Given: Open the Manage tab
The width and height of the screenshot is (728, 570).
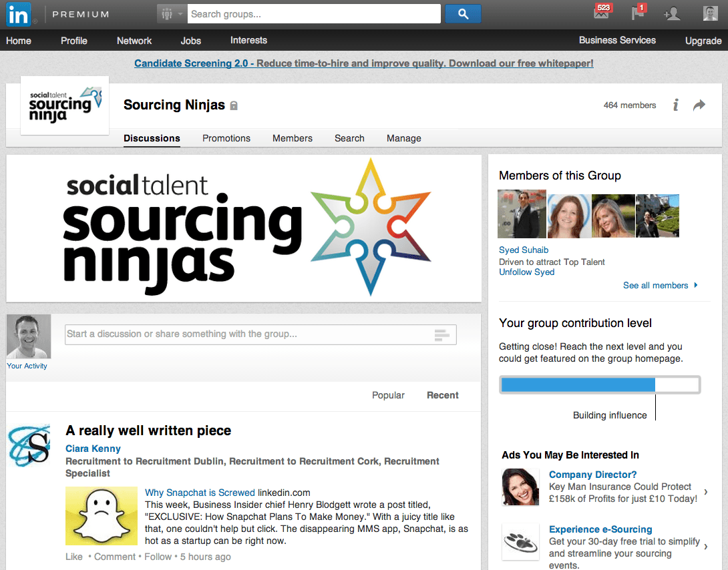Looking at the screenshot, I should point(404,138).
